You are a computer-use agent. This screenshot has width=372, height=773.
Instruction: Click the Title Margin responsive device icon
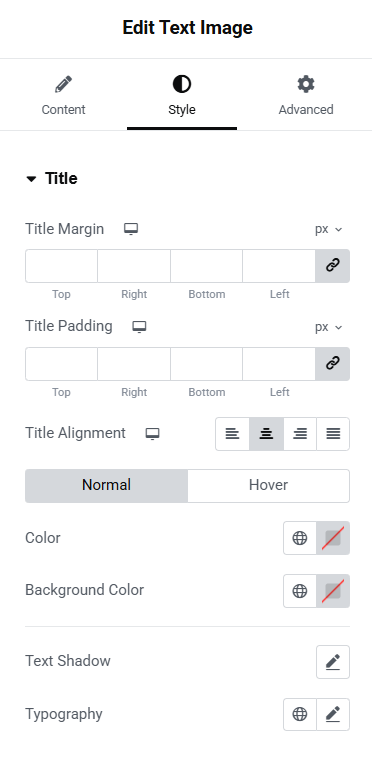click(x=131, y=229)
